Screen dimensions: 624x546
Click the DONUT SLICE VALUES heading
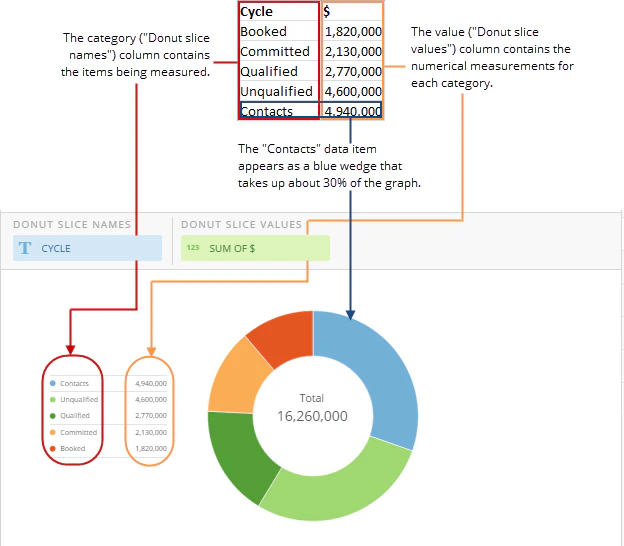242,224
